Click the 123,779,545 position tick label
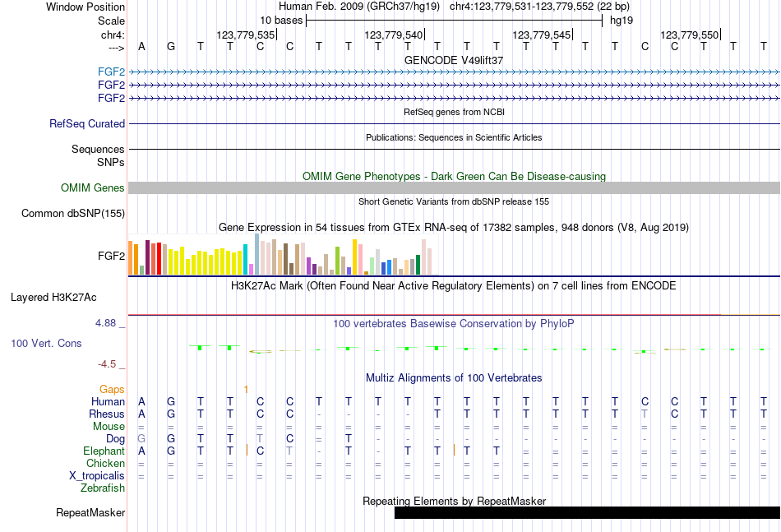Image resolution: width=781 pixels, height=532 pixels. [542, 35]
